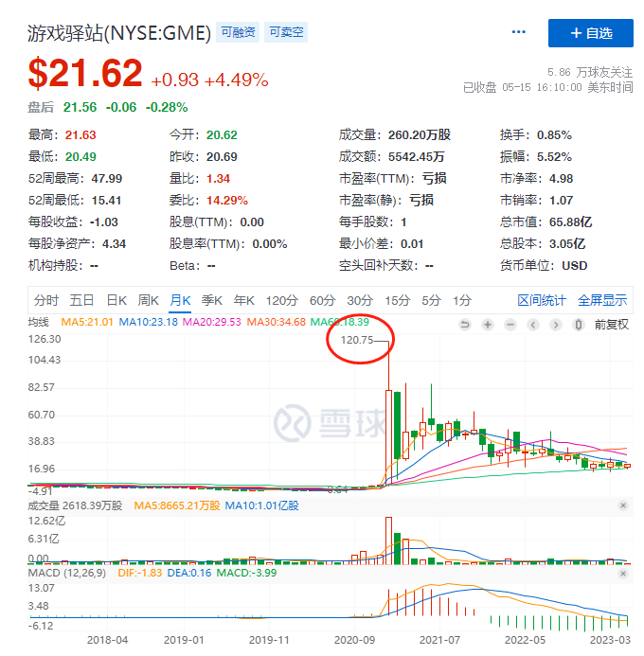The height and width of the screenshot is (656, 644).
Task: Switch to the 分时 chart tab
Action: pos(46,300)
